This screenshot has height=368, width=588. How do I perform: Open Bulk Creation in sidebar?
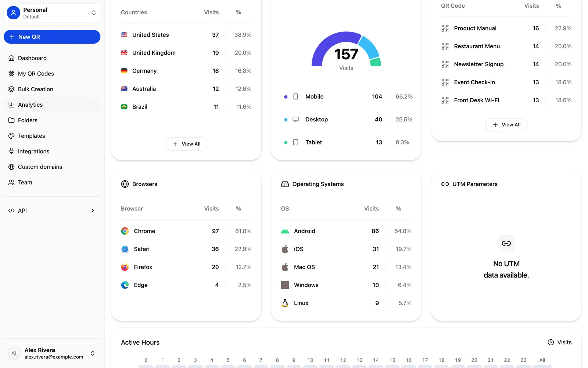pos(52,89)
